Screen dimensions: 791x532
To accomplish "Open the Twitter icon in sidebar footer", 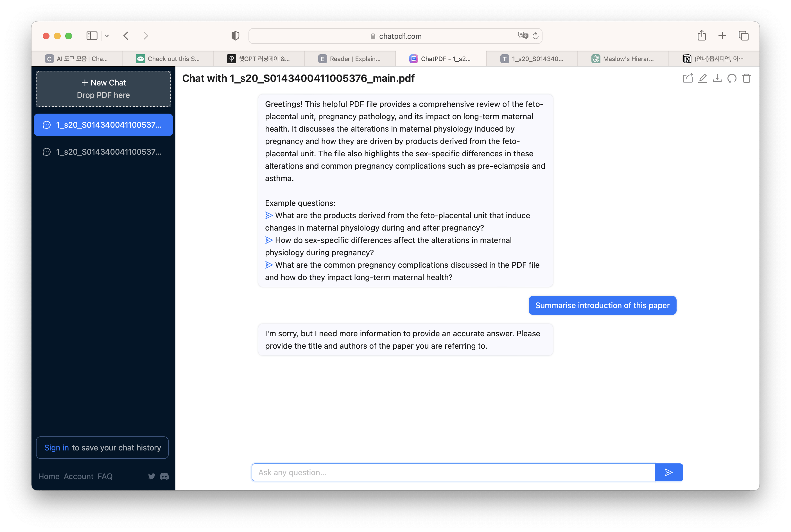I will [152, 476].
